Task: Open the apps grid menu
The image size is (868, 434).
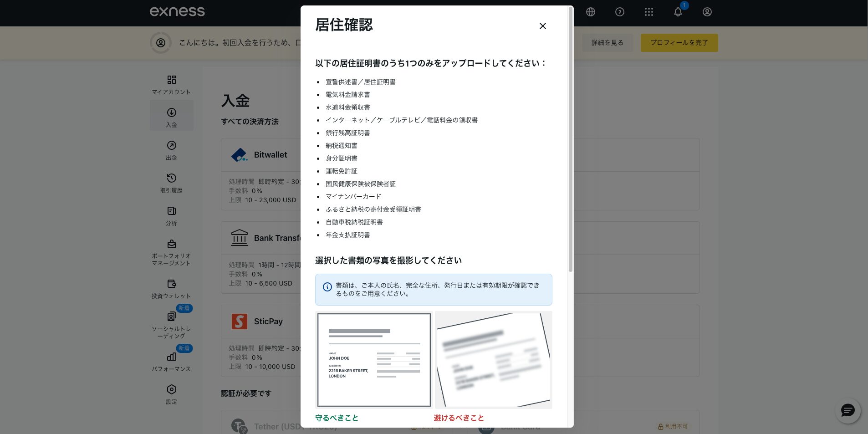Action: [649, 12]
